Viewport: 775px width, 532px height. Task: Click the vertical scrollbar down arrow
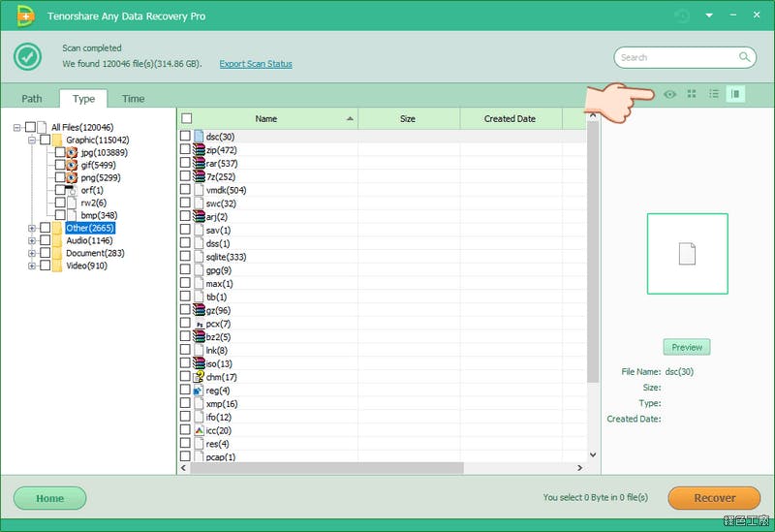click(x=593, y=454)
